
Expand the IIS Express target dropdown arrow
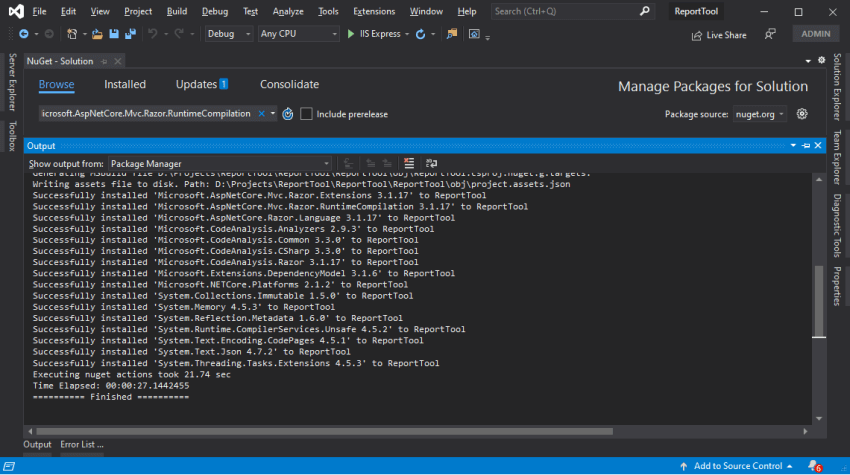tap(407, 34)
